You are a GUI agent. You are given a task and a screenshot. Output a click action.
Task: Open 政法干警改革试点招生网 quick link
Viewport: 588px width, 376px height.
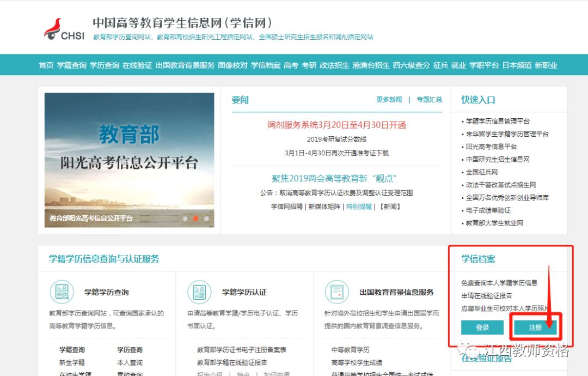[x=501, y=185]
